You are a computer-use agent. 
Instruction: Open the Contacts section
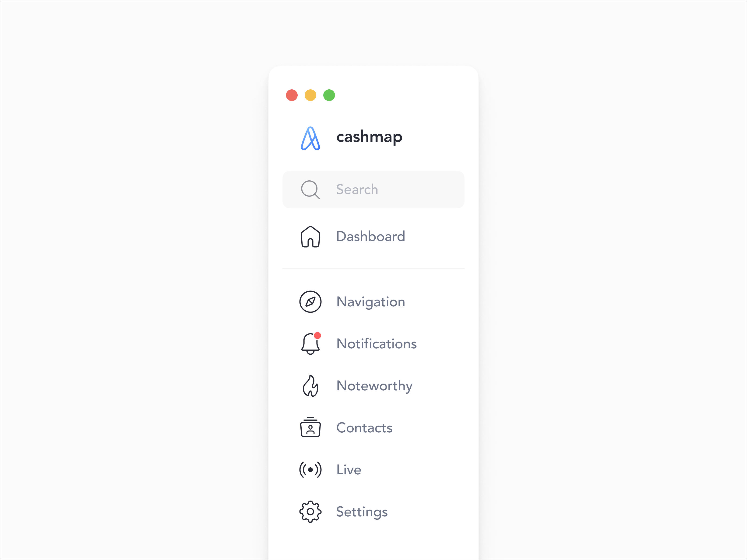pyautogui.click(x=364, y=428)
